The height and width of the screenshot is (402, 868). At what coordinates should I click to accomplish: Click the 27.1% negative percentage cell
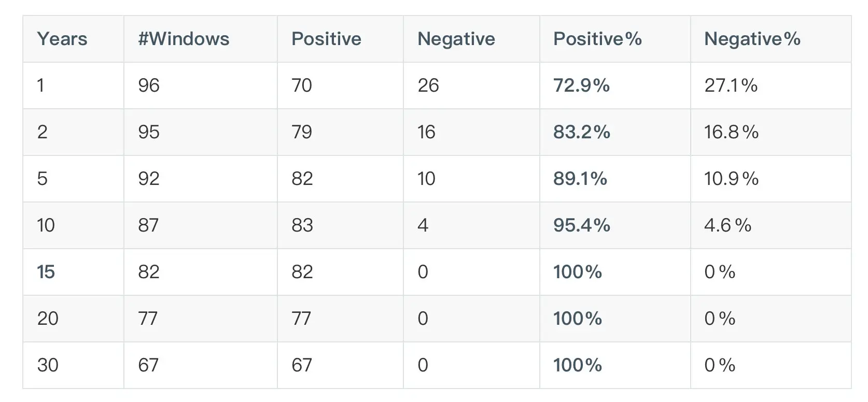(x=731, y=85)
